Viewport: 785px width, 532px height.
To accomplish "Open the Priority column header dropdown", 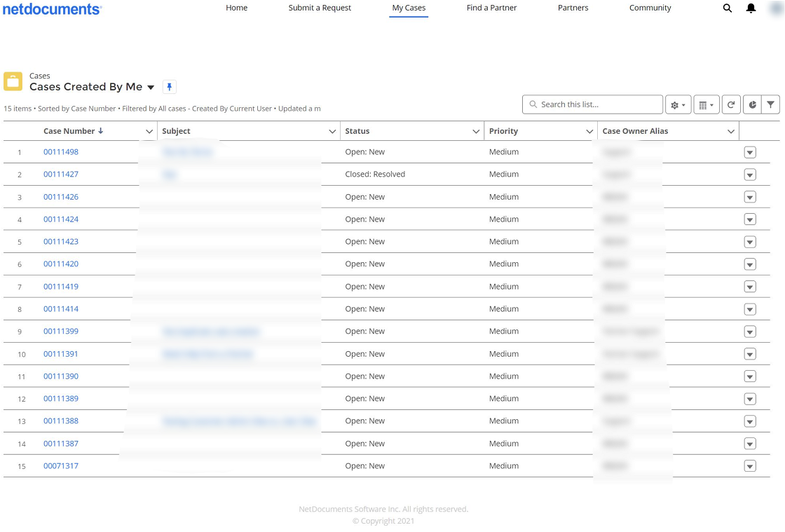I will [x=589, y=131].
